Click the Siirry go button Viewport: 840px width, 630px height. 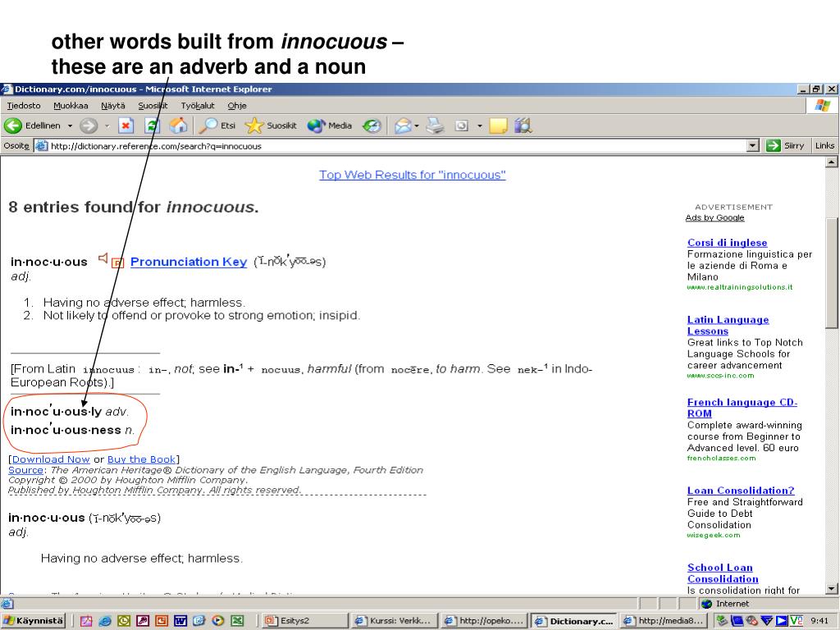tap(785, 146)
